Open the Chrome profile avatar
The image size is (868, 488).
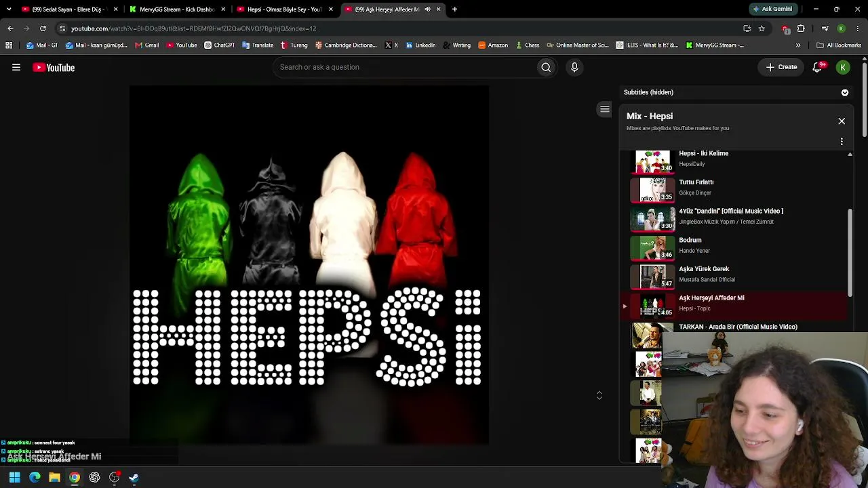842,28
